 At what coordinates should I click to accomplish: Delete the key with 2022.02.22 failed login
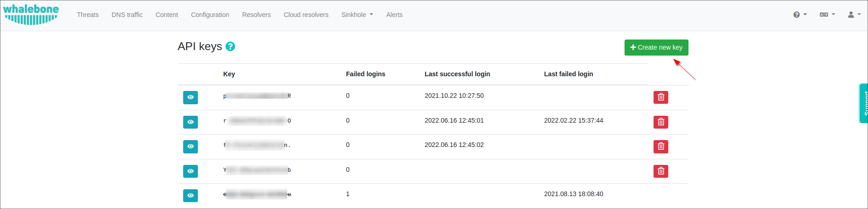coord(660,122)
